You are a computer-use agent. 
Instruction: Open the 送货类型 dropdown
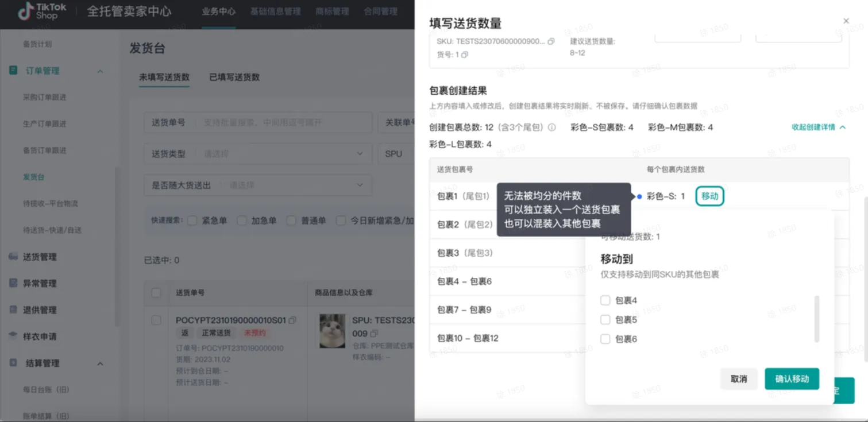[257, 154]
